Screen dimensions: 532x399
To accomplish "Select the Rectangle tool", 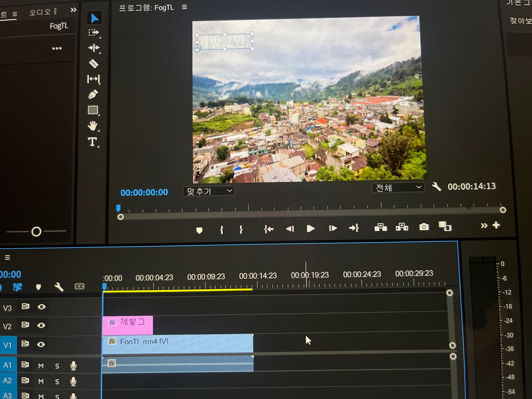I will tap(93, 110).
